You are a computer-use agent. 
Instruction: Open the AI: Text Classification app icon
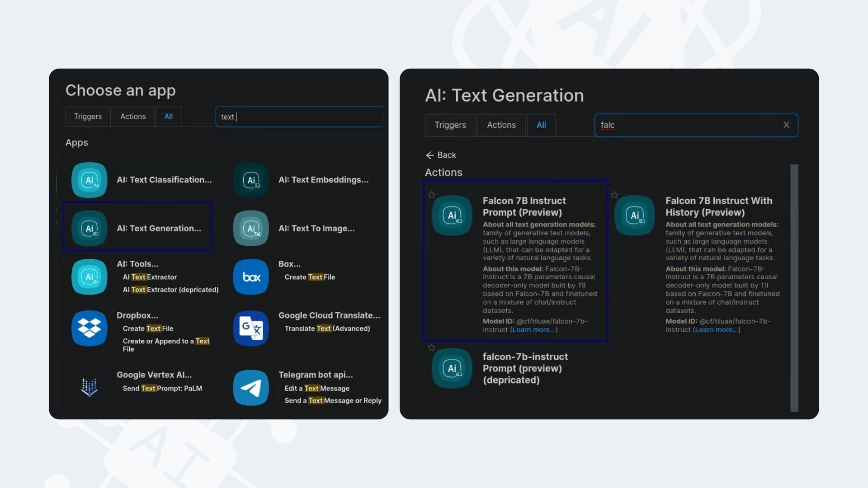click(89, 180)
